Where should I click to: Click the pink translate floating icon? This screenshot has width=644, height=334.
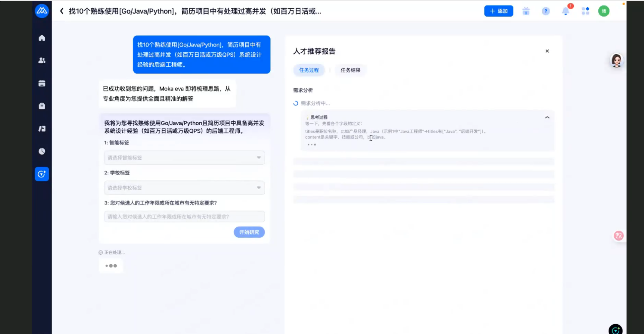click(618, 236)
